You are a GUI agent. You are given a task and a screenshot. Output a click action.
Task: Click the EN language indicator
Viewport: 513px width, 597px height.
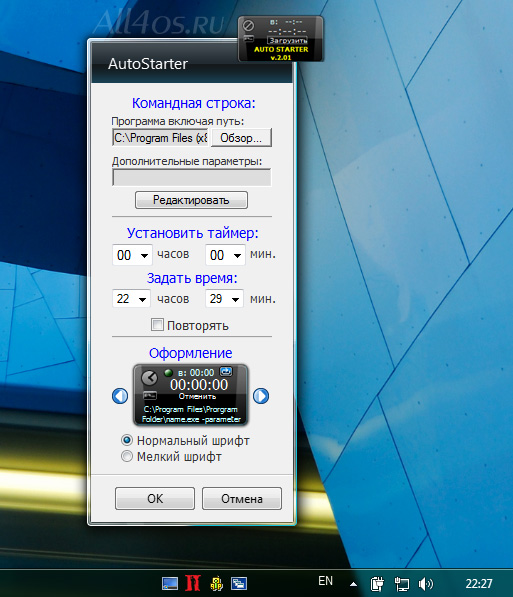pos(325,581)
